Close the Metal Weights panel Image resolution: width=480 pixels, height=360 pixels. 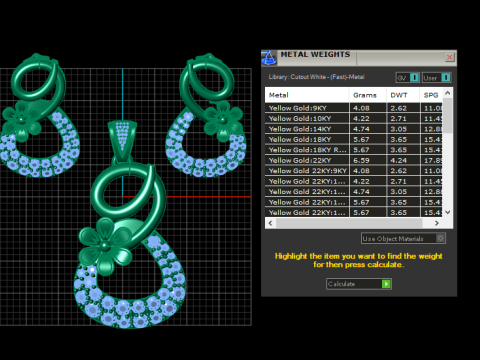click(x=449, y=57)
